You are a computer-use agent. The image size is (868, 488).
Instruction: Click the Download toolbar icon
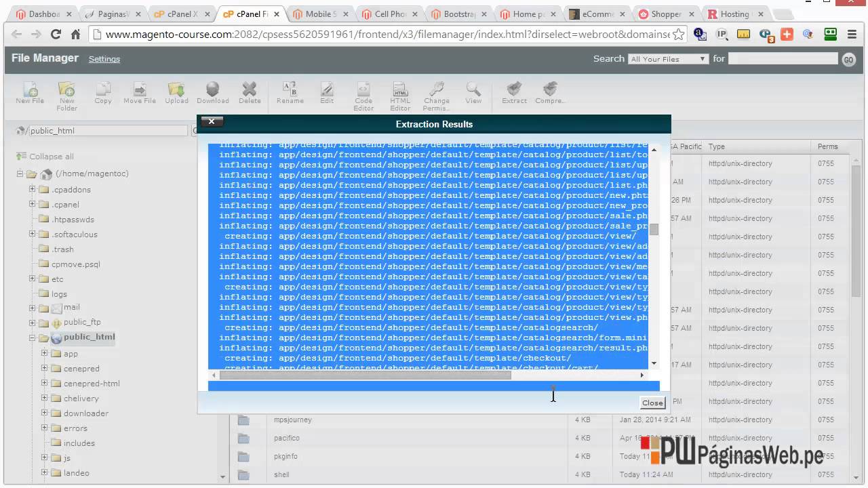pyautogui.click(x=213, y=93)
